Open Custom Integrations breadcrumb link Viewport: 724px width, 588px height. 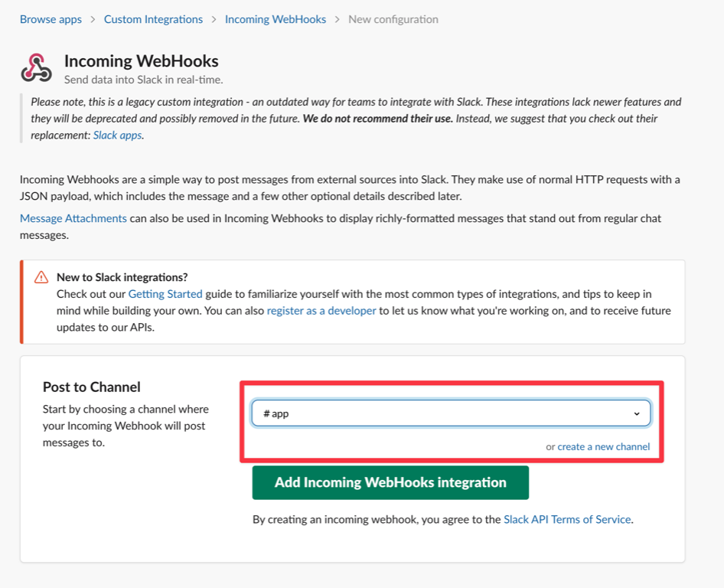pos(153,19)
